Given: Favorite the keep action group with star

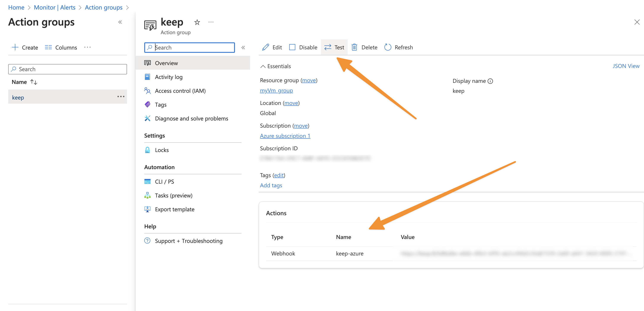Looking at the screenshot, I should point(197,22).
